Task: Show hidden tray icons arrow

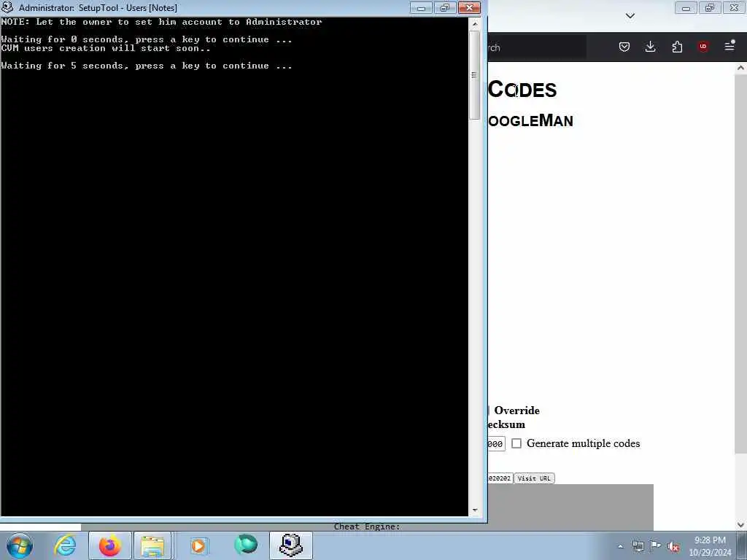Action: 620,547
